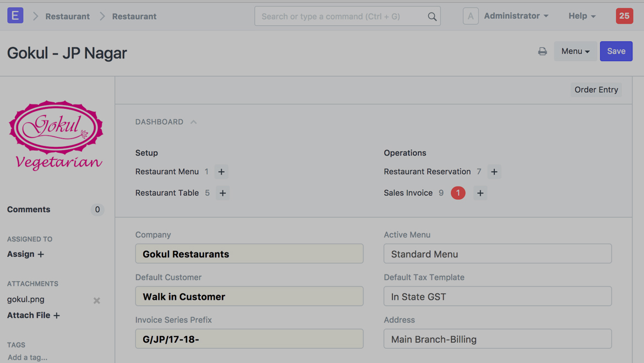Click Attach File in sidebar
The width and height of the screenshot is (644, 363).
pos(33,315)
